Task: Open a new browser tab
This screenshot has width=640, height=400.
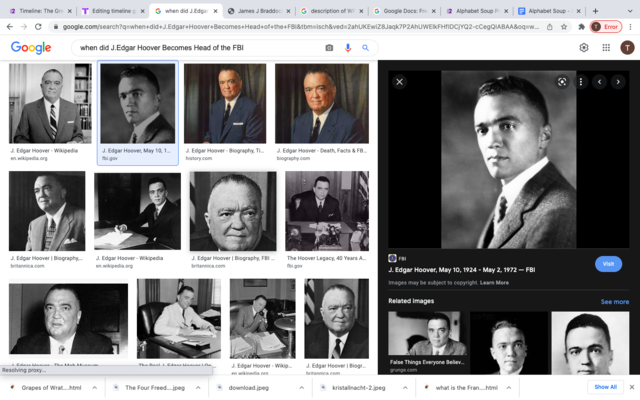Action: tap(596, 11)
